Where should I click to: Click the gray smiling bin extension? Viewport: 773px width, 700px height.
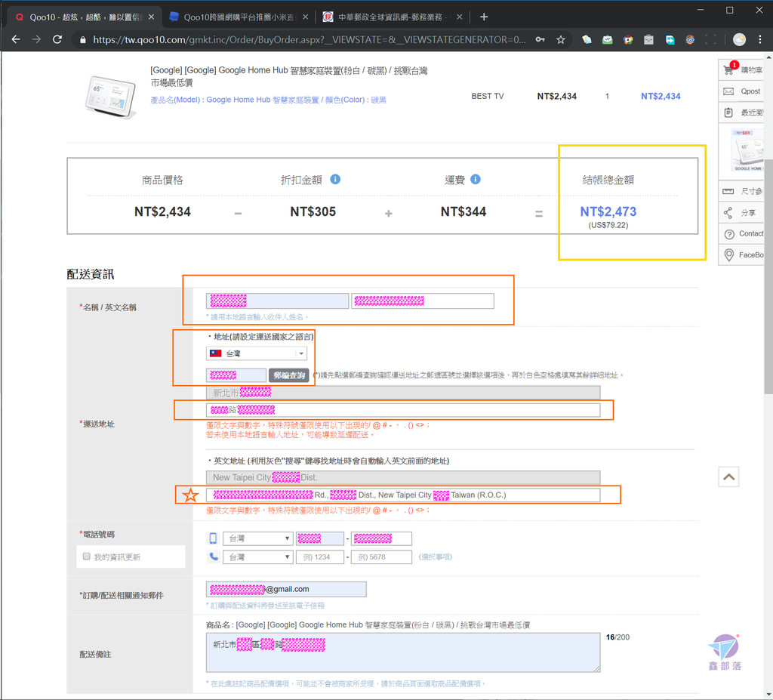coord(648,39)
